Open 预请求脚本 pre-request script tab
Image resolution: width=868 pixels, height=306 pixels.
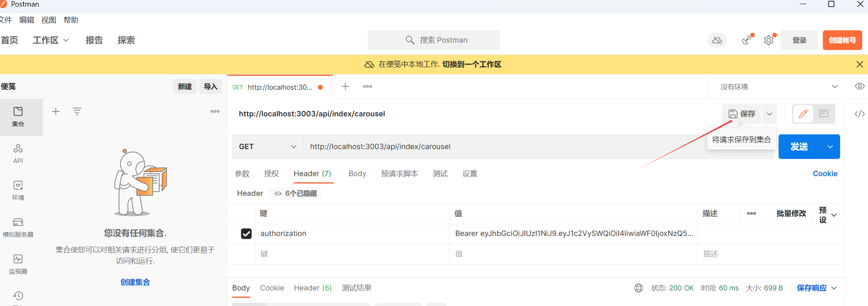click(400, 174)
